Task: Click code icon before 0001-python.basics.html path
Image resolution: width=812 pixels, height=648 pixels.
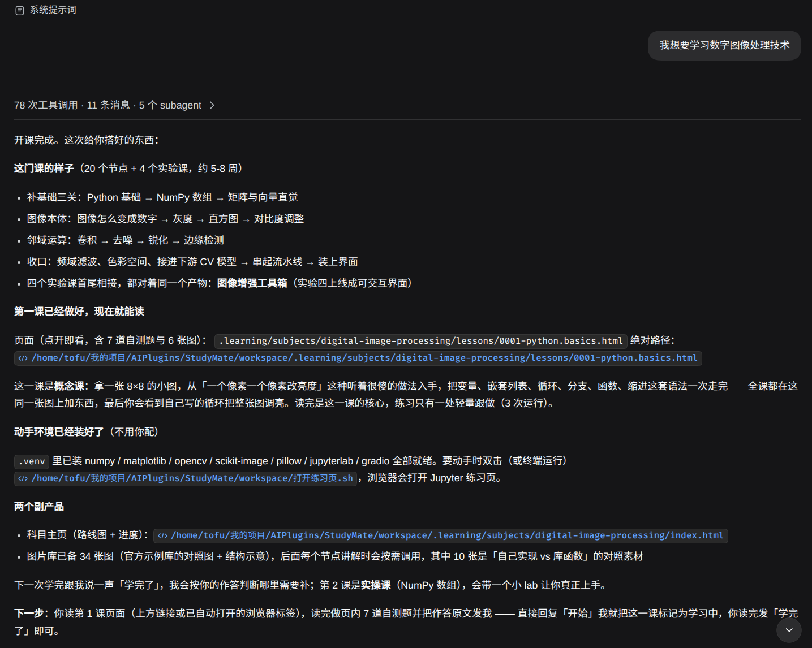Action: point(23,358)
